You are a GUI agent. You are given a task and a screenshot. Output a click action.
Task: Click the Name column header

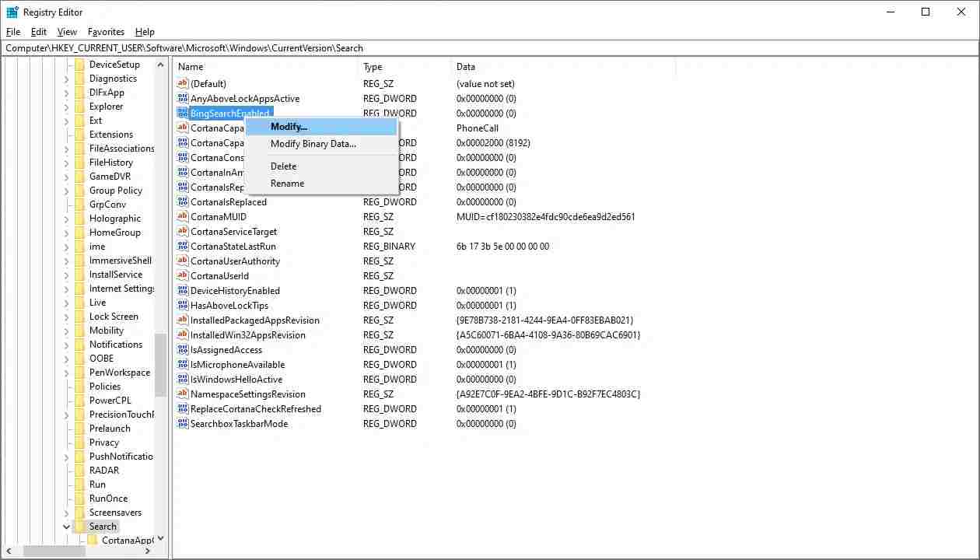(265, 67)
